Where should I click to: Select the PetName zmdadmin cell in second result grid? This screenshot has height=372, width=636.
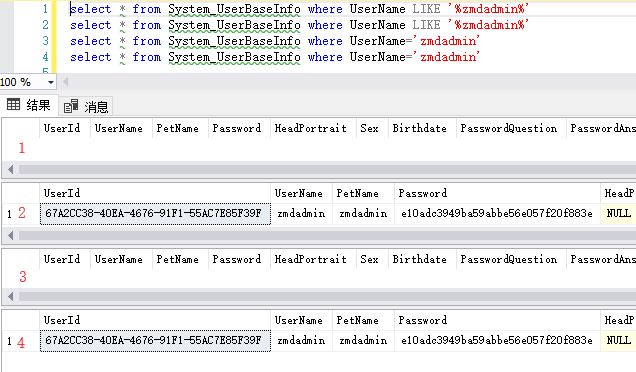tap(363, 213)
